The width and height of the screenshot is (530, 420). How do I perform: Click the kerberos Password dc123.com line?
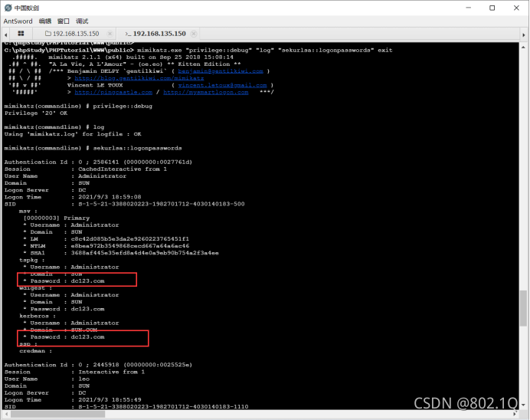[64, 336]
